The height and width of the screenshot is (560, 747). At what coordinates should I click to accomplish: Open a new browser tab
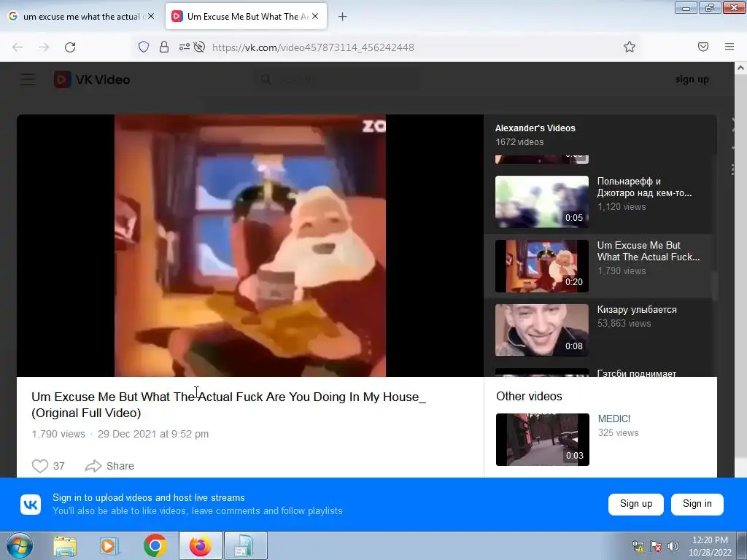click(342, 17)
